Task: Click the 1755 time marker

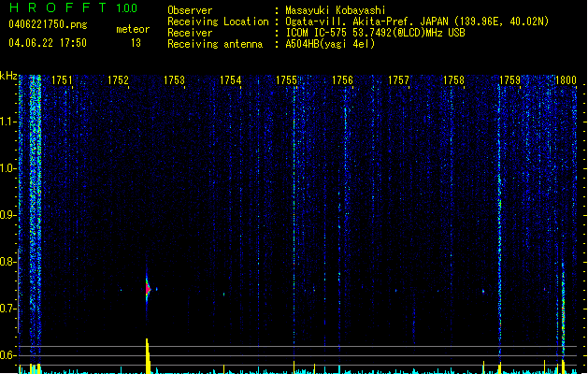Action: [x=286, y=80]
